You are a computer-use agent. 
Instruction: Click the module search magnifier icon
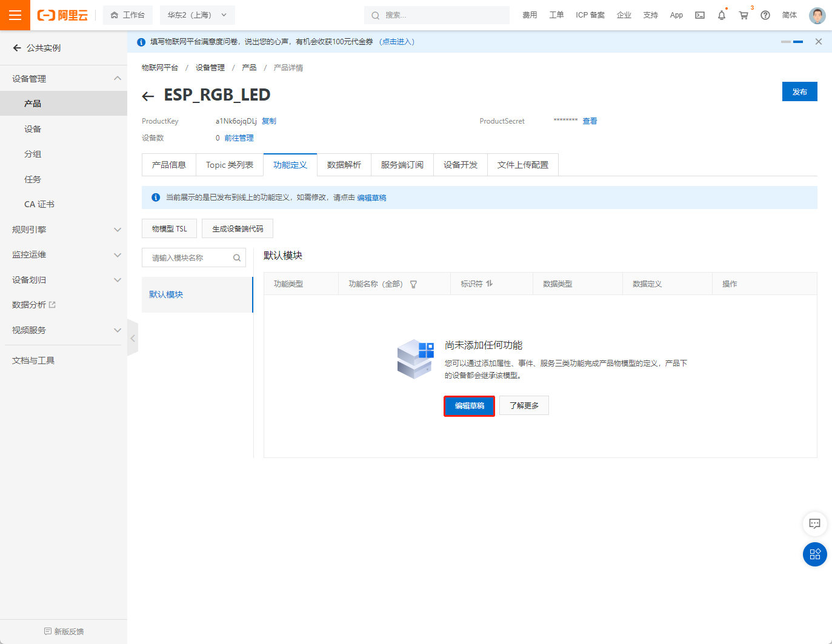click(237, 258)
